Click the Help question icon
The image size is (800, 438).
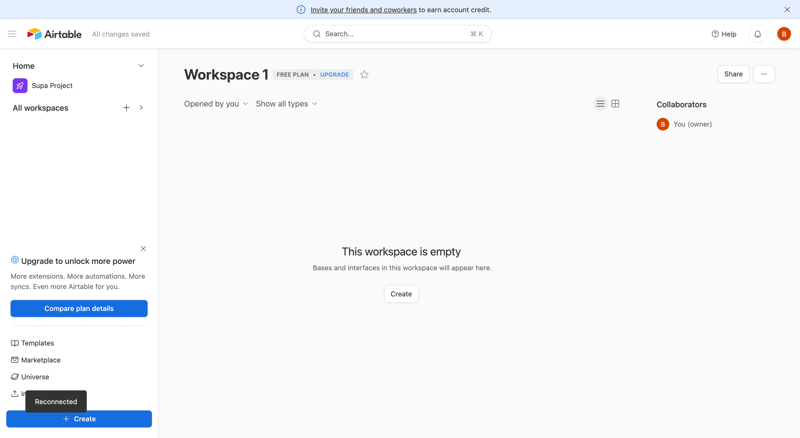(715, 34)
